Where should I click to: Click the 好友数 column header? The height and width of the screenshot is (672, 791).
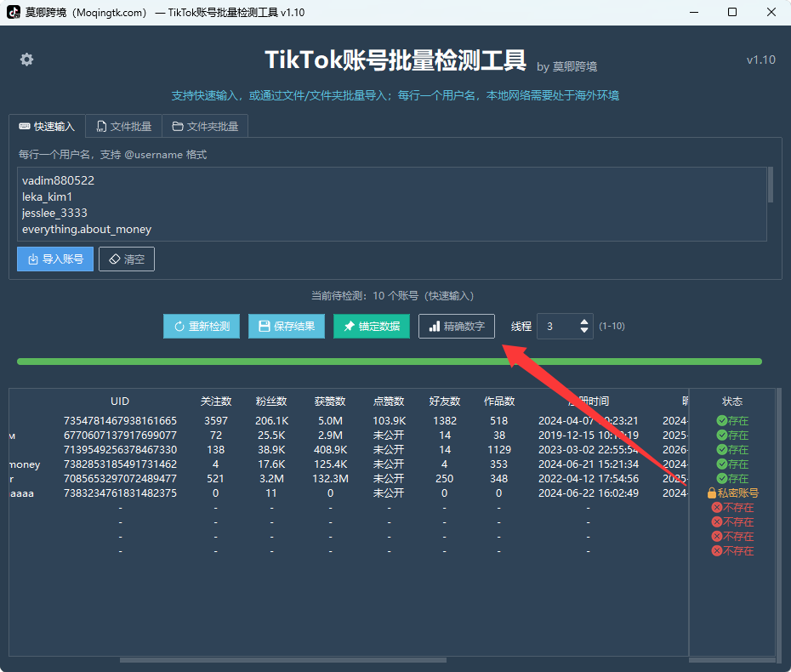point(445,401)
